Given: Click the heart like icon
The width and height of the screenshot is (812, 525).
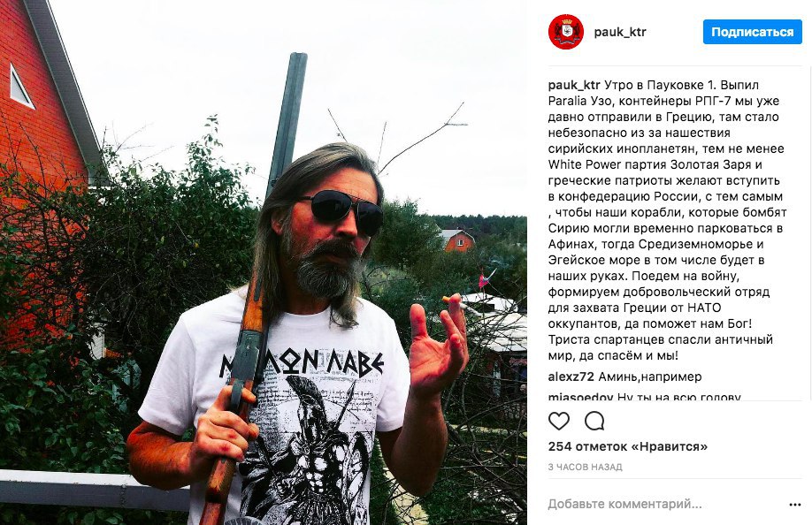Looking at the screenshot, I should point(559,421).
